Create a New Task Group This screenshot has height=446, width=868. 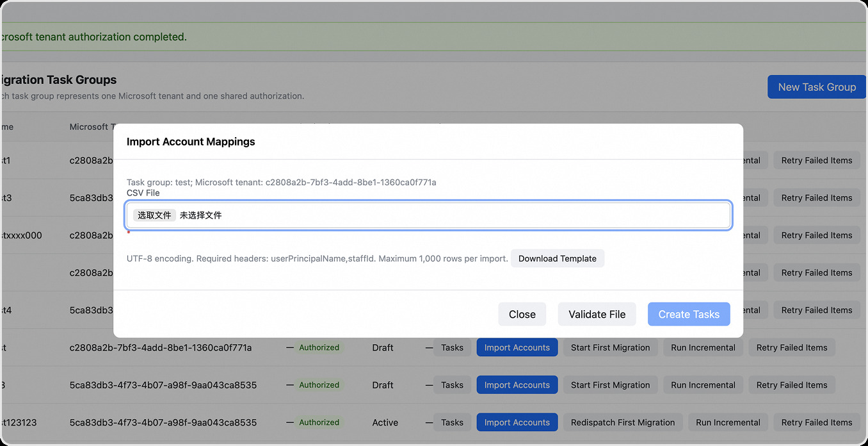tap(817, 87)
